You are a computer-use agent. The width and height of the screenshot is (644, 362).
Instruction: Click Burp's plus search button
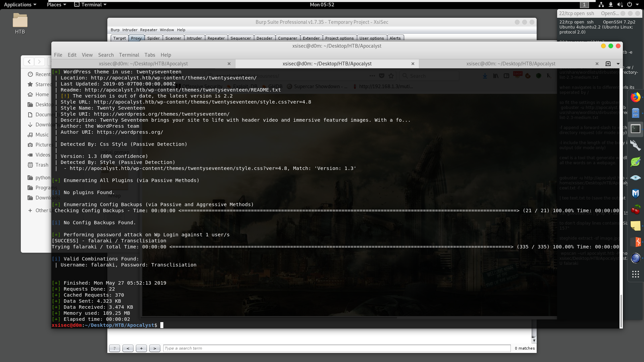click(141, 348)
